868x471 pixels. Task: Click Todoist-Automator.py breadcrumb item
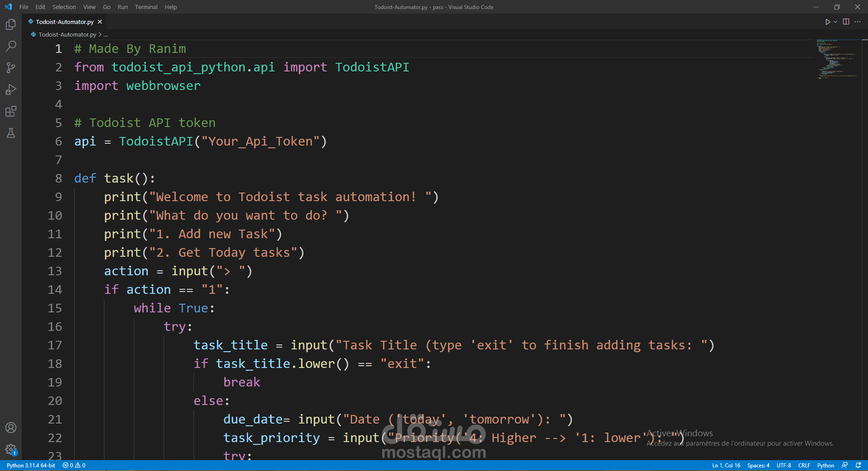67,34
